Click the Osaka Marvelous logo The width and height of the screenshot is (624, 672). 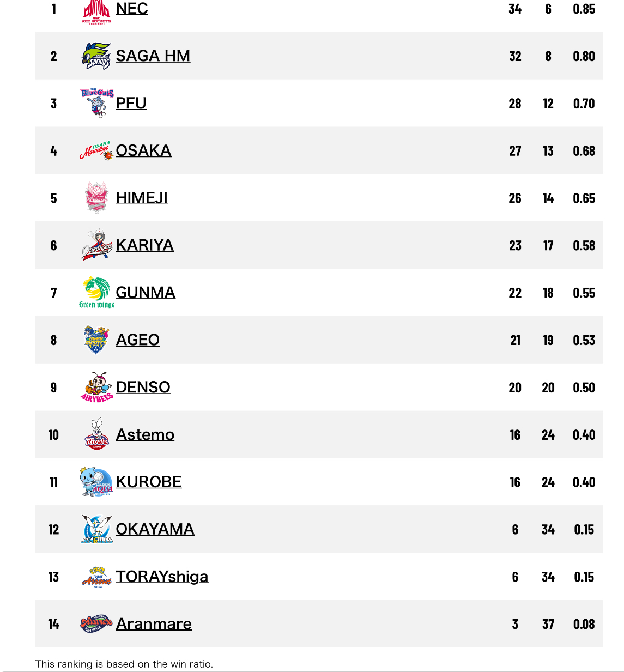coord(96,150)
